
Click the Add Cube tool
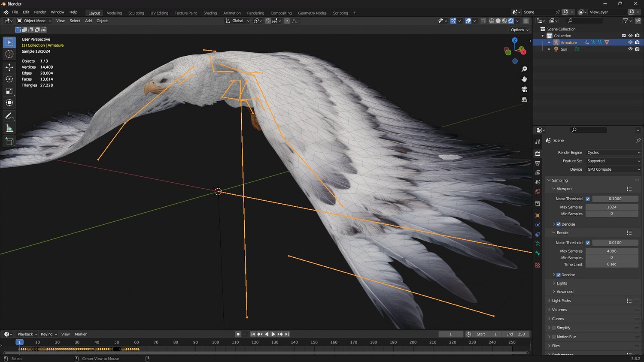click(9, 141)
